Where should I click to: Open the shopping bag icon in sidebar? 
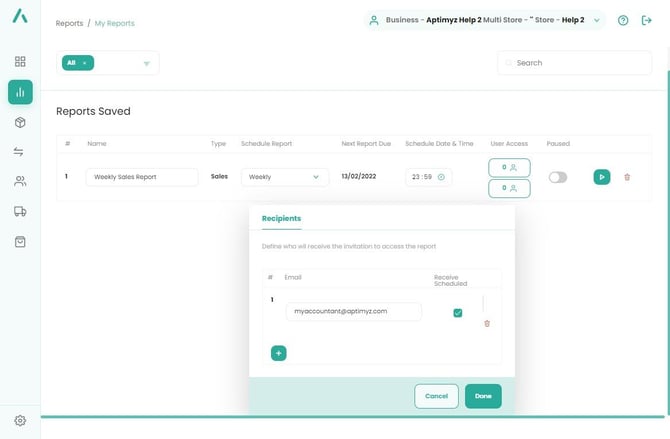click(20, 242)
